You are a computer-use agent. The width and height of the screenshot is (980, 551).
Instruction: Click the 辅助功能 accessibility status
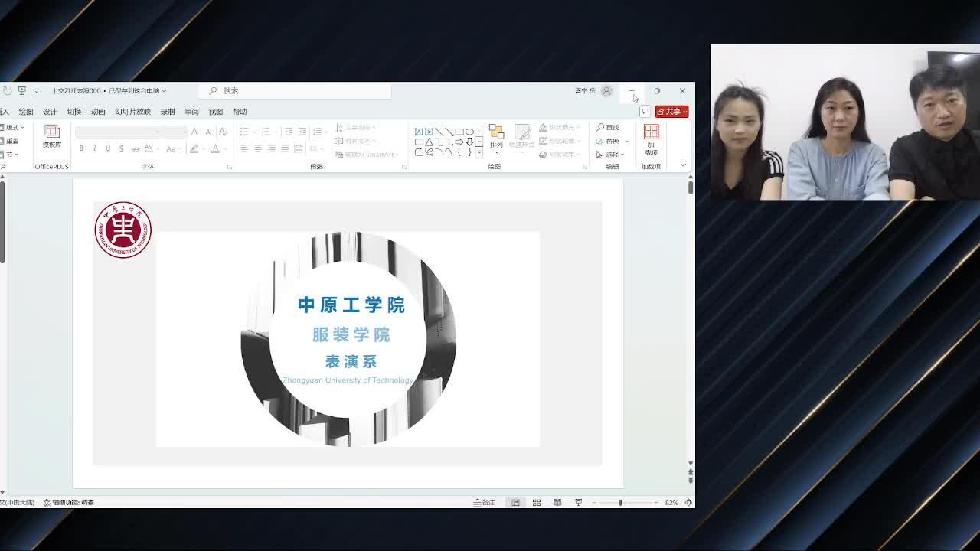[69, 503]
